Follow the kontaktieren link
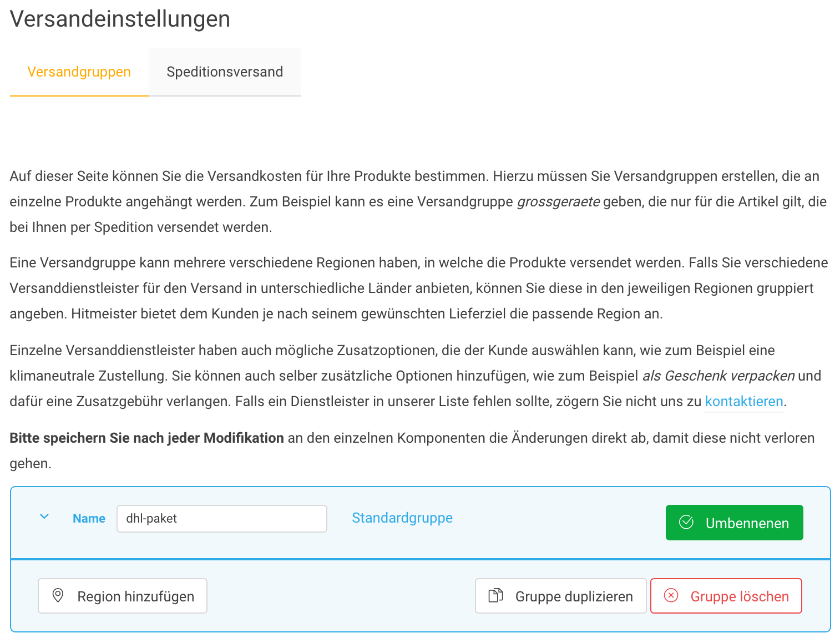The image size is (840, 638). pos(743,401)
